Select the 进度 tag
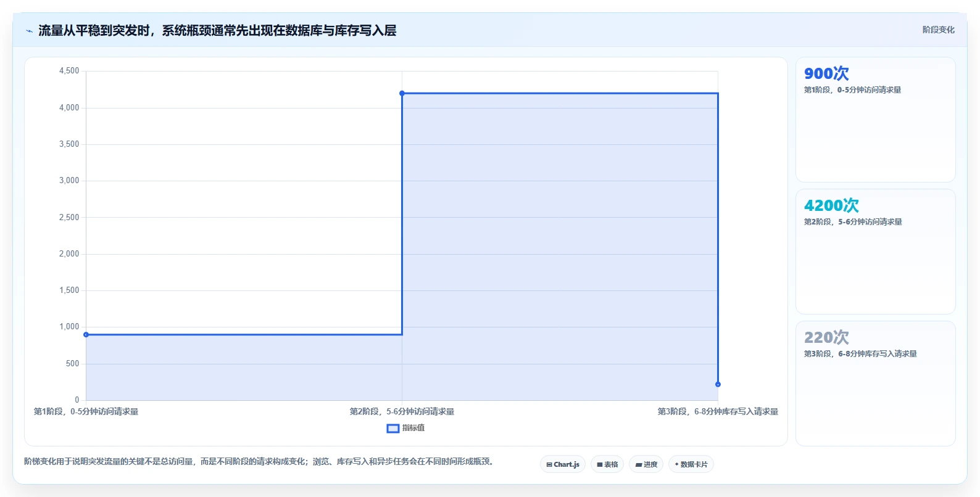Image resolution: width=980 pixels, height=497 pixels. (x=646, y=464)
